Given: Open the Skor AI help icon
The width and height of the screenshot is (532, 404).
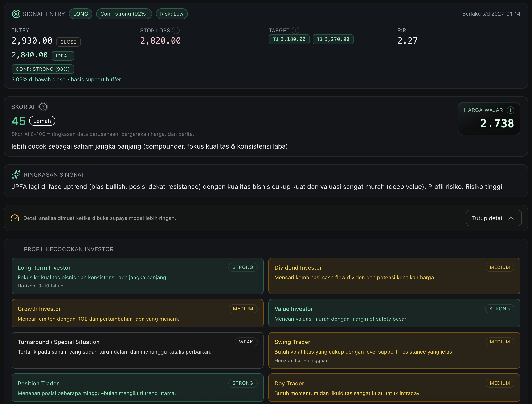Looking at the screenshot, I should point(43,107).
